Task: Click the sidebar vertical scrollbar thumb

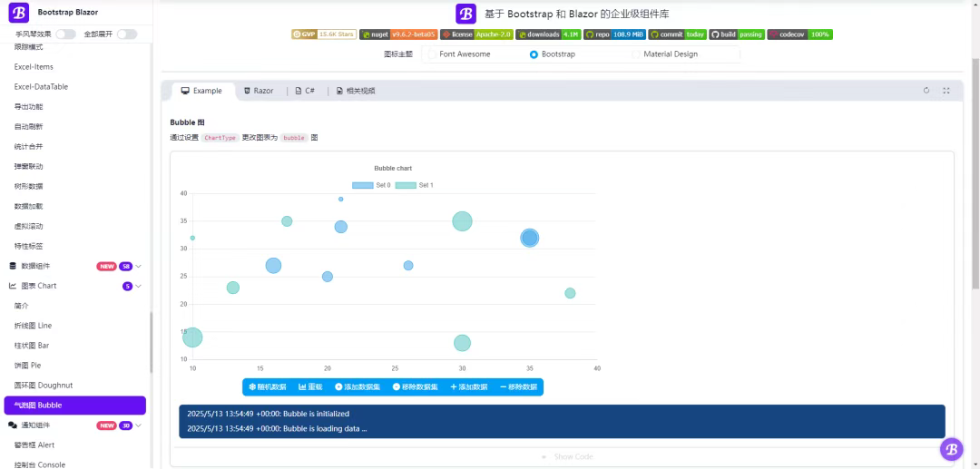Action: pyautogui.click(x=151, y=342)
